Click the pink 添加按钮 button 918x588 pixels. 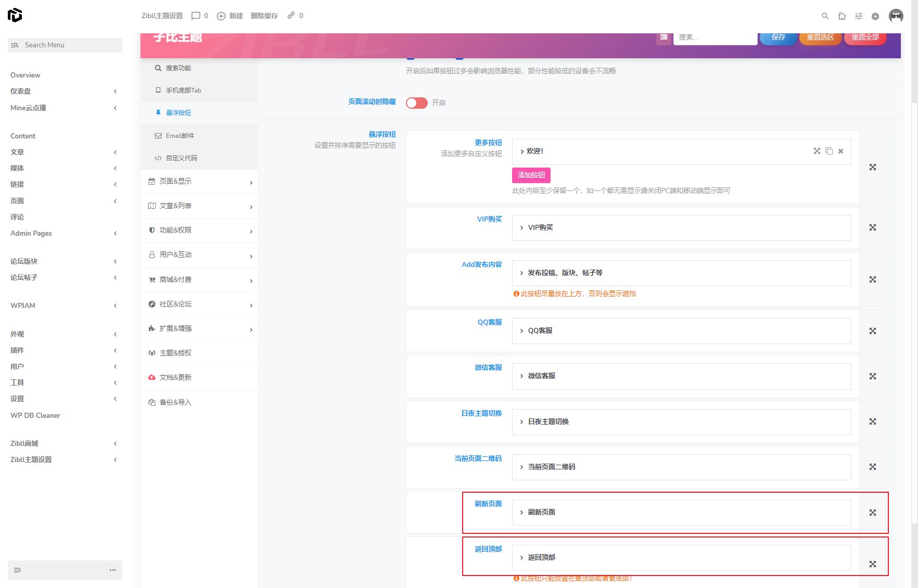point(531,175)
